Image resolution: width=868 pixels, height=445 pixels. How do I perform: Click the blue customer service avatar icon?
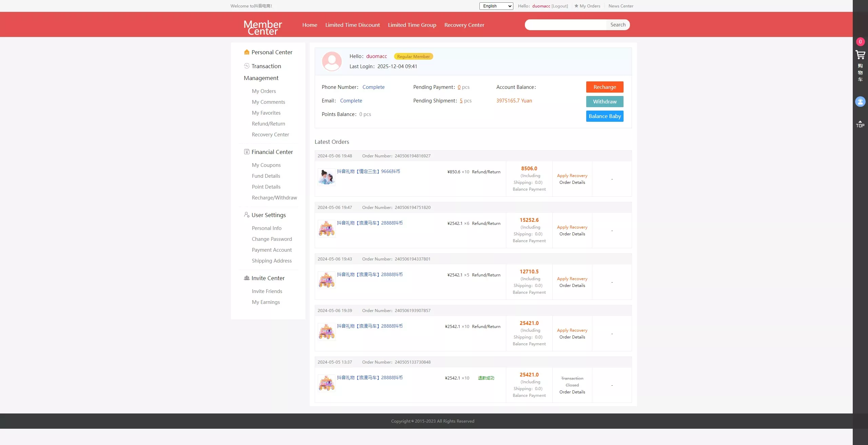point(860,101)
